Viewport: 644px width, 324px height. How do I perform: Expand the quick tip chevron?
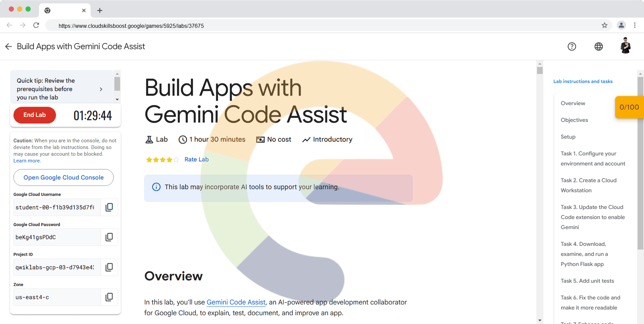[101, 89]
